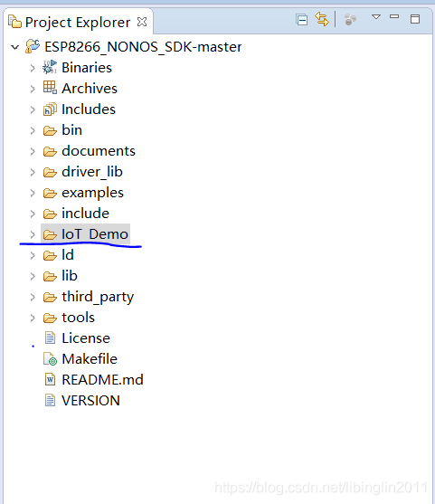
Task: Click the Archives grid icon
Action: click(x=50, y=88)
